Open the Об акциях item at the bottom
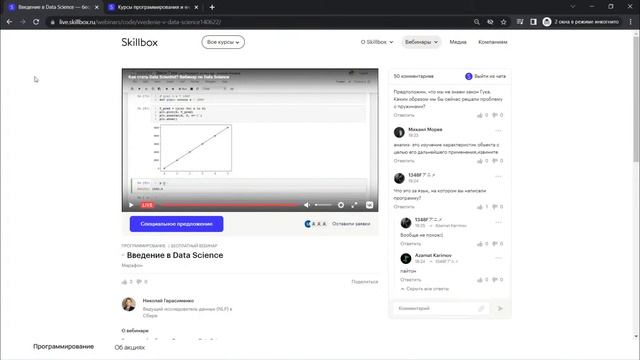This screenshot has height=360, width=640. [130, 347]
